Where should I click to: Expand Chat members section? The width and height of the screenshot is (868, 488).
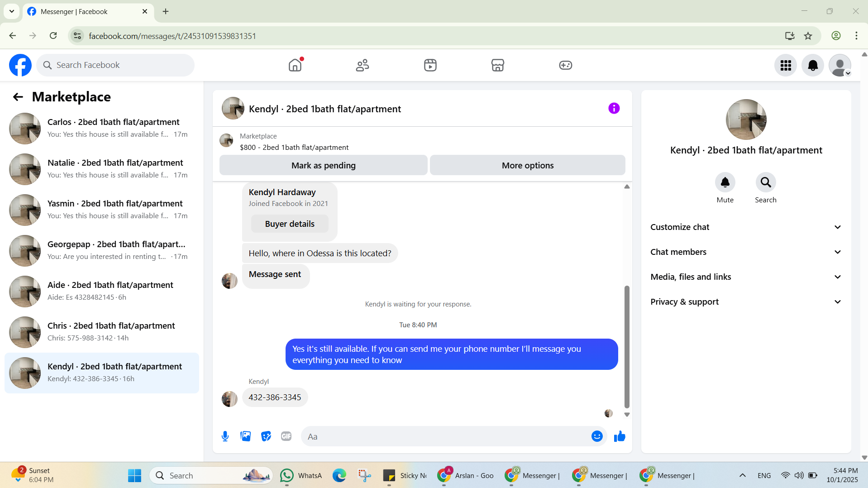[x=746, y=252]
